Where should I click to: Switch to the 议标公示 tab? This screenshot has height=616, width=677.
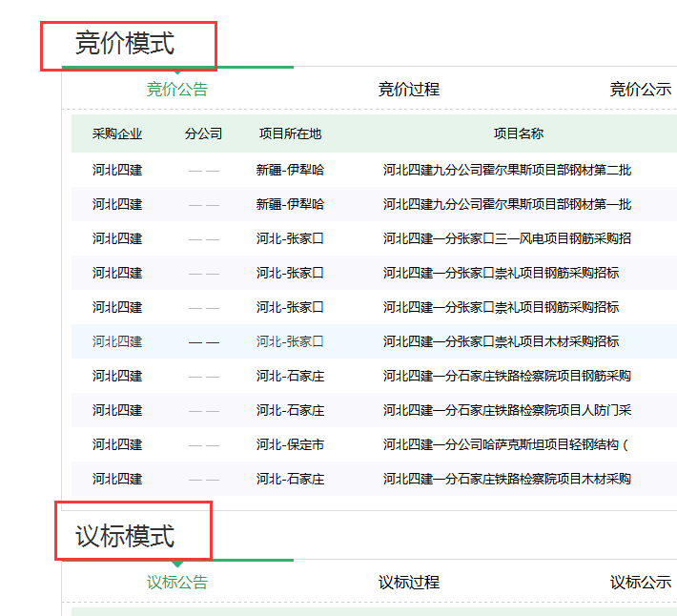[x=641, y=583]
